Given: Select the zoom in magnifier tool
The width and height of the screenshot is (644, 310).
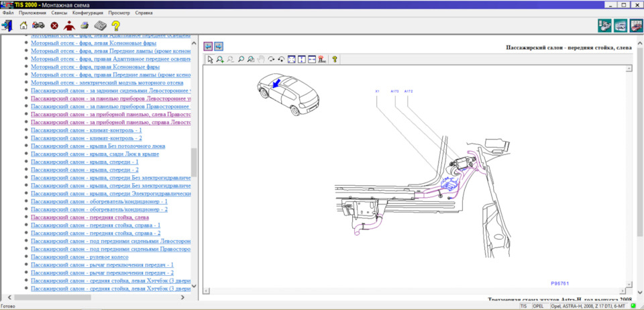Looking at the screenshot, I should [x=220, y=59].
